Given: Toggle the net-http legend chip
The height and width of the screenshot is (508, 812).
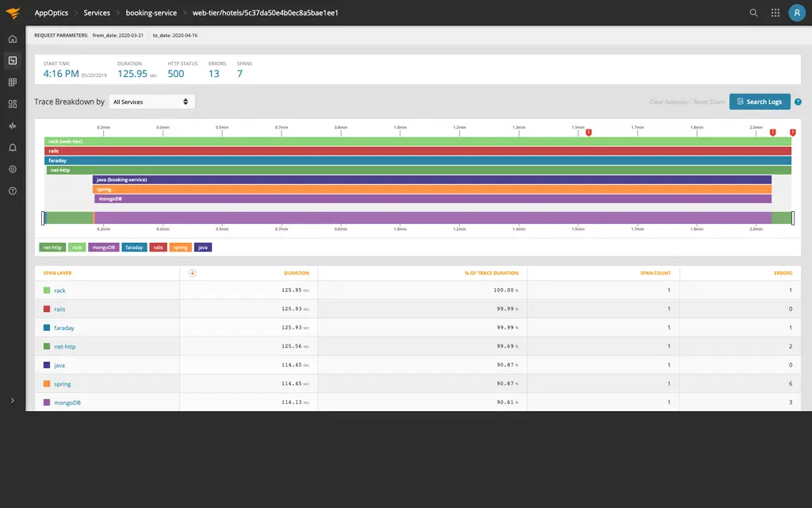Looking at the screenshot, I should pyautogui.click(x=53, y=247).
